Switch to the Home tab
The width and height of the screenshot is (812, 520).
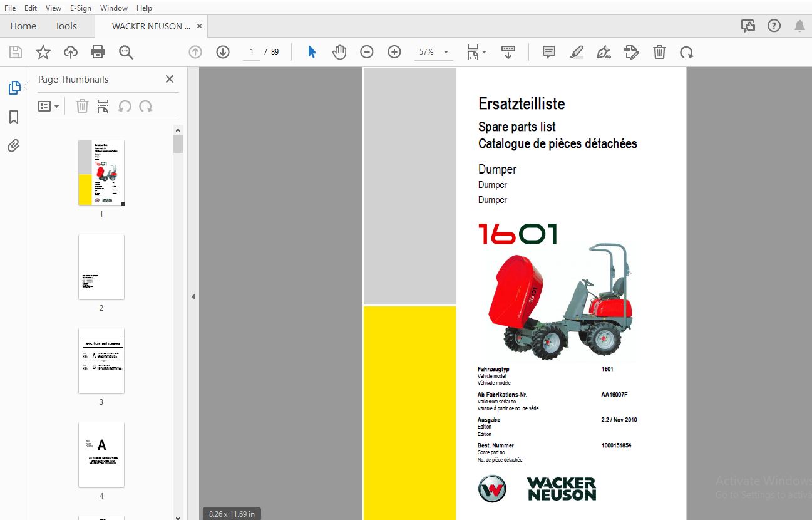coord(23,26)
